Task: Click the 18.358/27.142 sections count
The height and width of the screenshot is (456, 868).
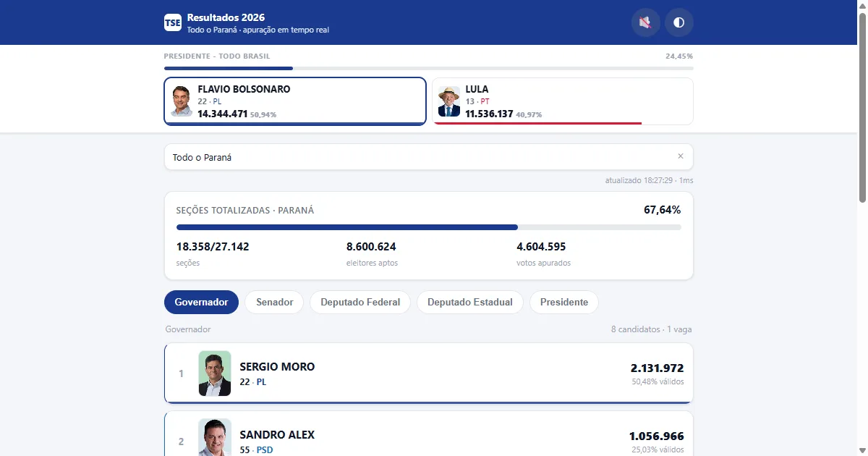Action: tap(213, 247)
